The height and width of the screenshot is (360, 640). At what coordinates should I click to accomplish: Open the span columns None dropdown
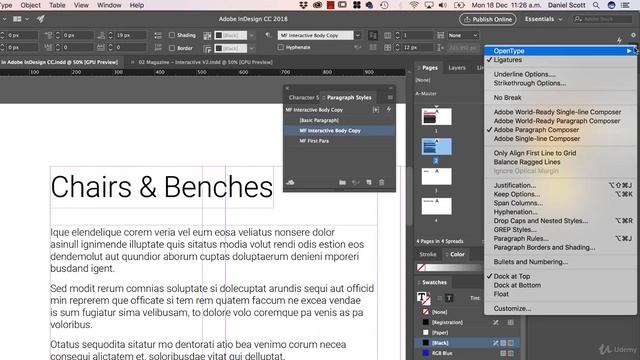pyautogui.click(x=463, y=35)
